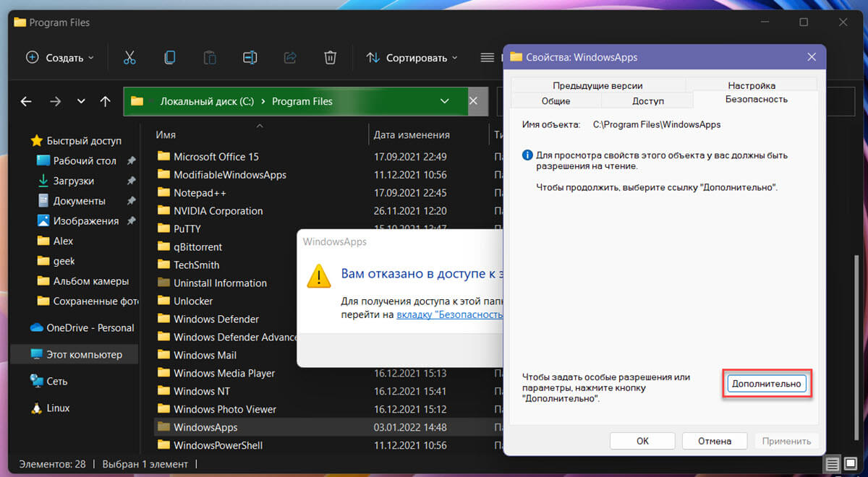Open Загрузки folder in sidebar
The width and height of the screenshot is (868, 477).
(65, 181)
